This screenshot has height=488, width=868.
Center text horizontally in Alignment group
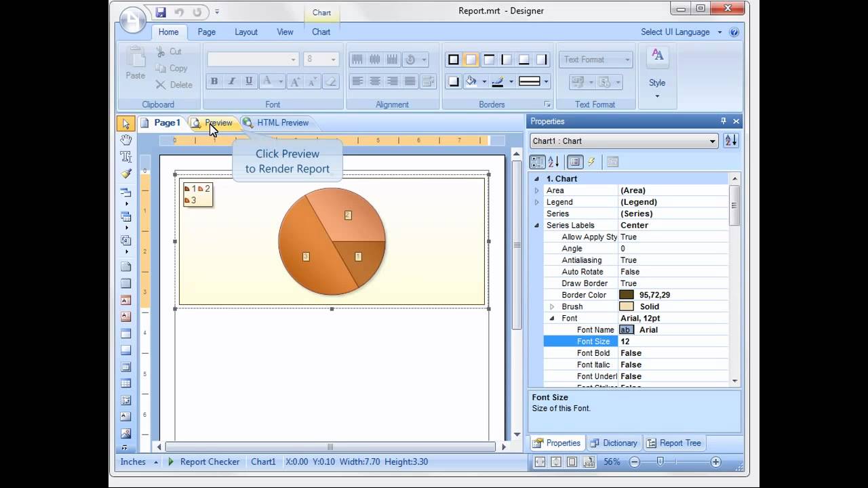[375, 81]
